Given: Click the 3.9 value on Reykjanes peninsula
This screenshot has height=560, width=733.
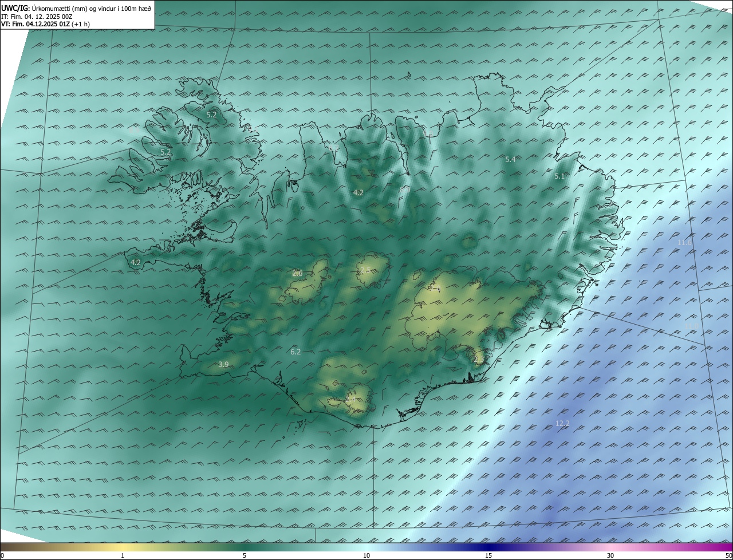Looking at the screenshot, I should (x=223, y=365).
